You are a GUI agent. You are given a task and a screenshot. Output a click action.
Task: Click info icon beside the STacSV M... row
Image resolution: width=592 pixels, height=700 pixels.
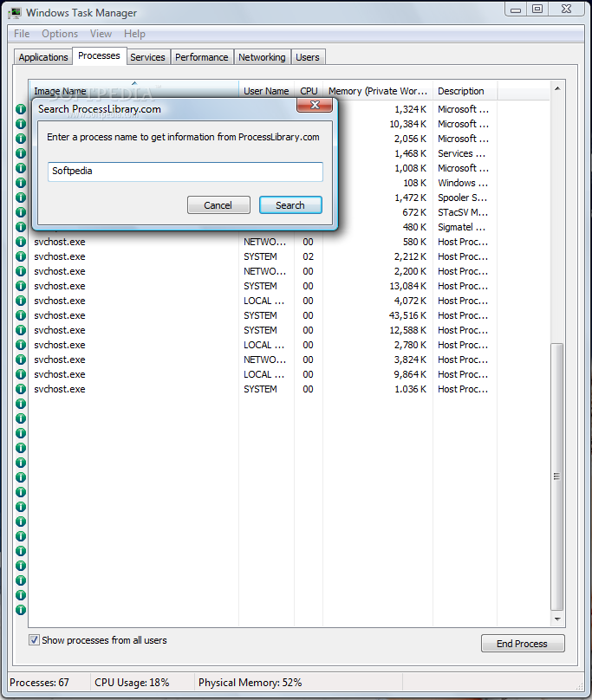tap(21, 212)
